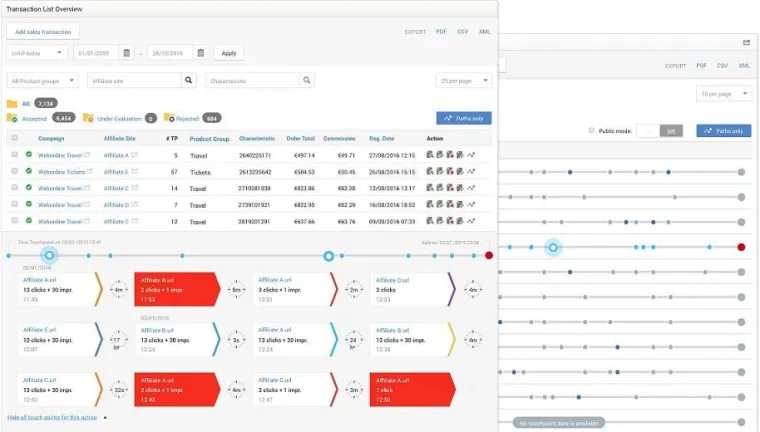Open the Webonline Tickets campaign link
The image size is (760, 432).
click(61, 172)
